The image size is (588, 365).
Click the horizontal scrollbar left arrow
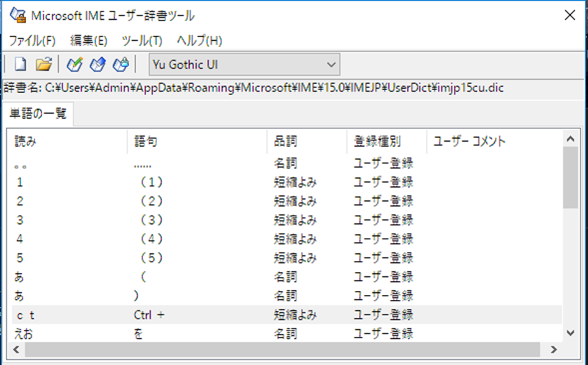16,350
